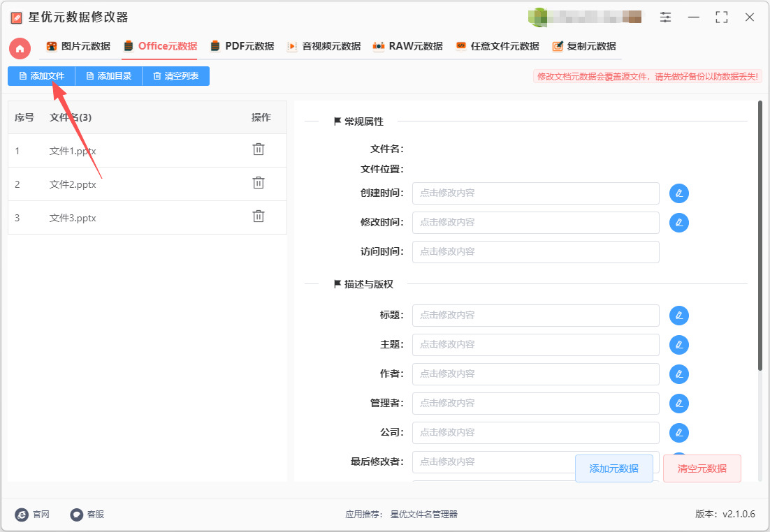The width and height of the screenshot is (770, 532).
Task: Click the pencil icon next to 标题
Action: (x=679, y=316)
